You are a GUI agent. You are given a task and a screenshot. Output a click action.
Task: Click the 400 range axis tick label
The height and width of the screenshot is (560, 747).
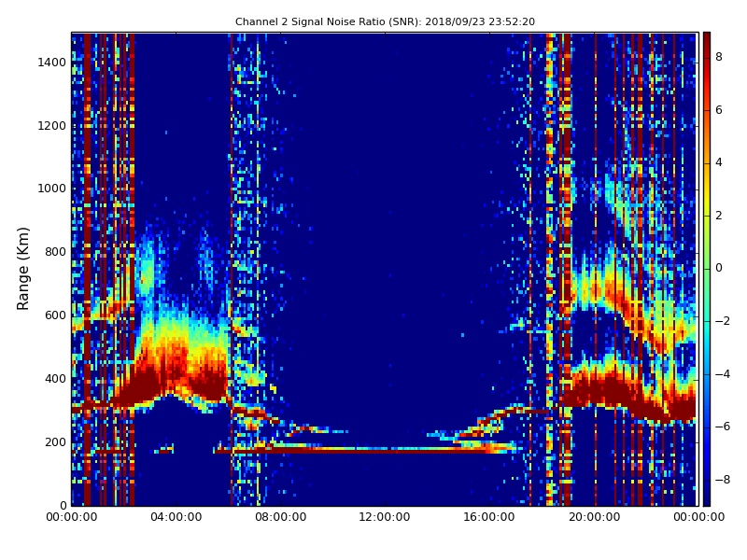pos(55,379)
